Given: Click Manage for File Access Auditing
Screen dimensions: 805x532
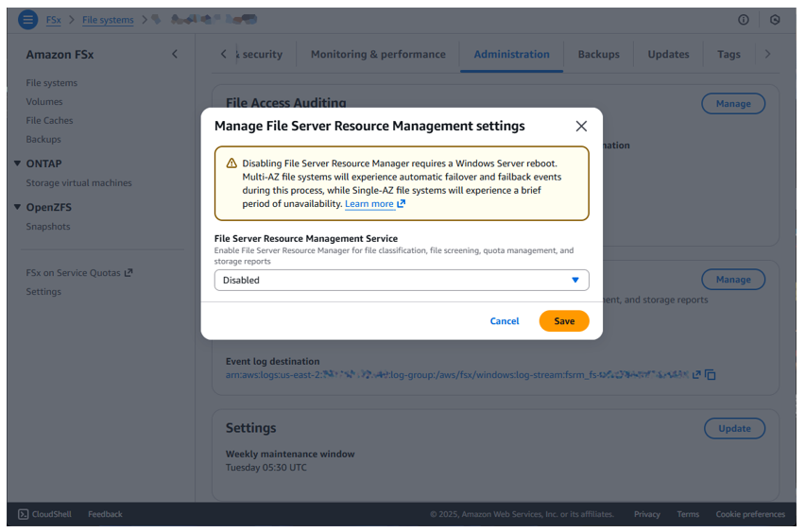Looking at the screenshot, I should [733, 104].
